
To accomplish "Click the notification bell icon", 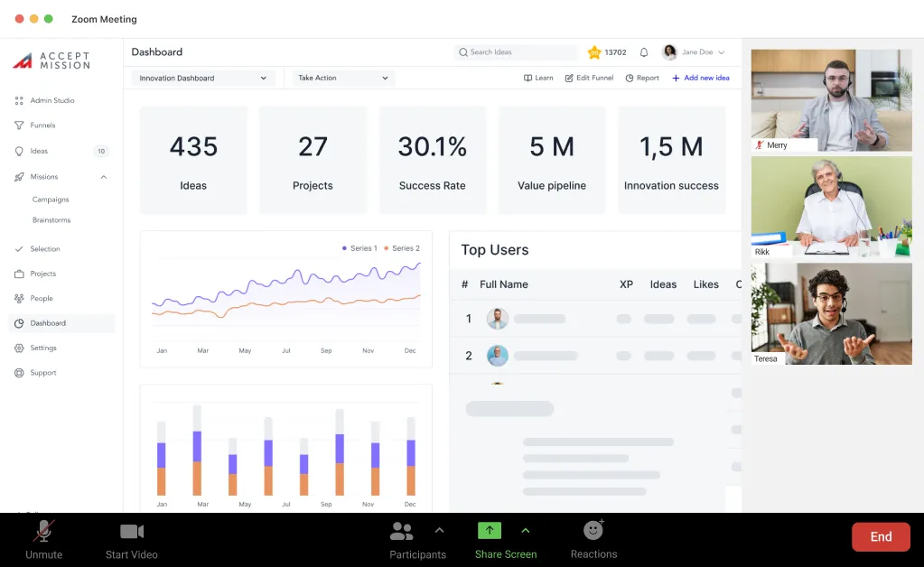I will pos(644,52).
